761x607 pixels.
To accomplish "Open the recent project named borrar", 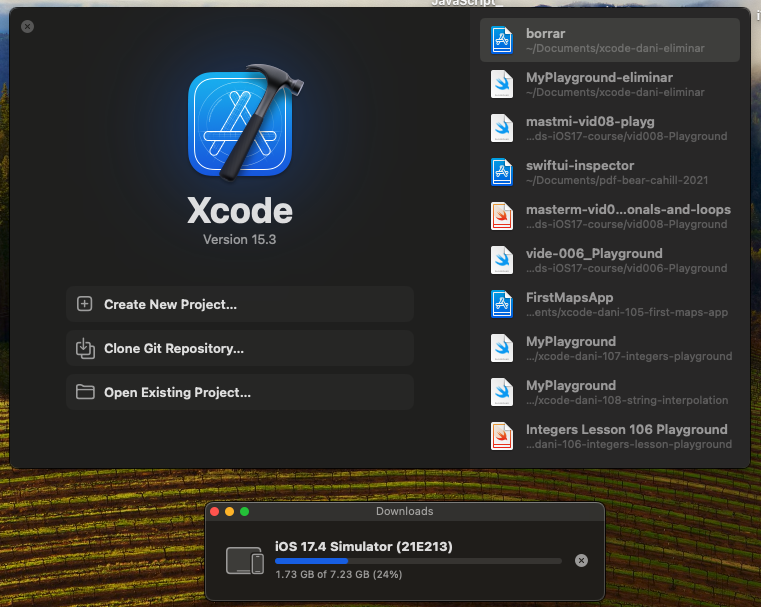I will coord(610,40).
